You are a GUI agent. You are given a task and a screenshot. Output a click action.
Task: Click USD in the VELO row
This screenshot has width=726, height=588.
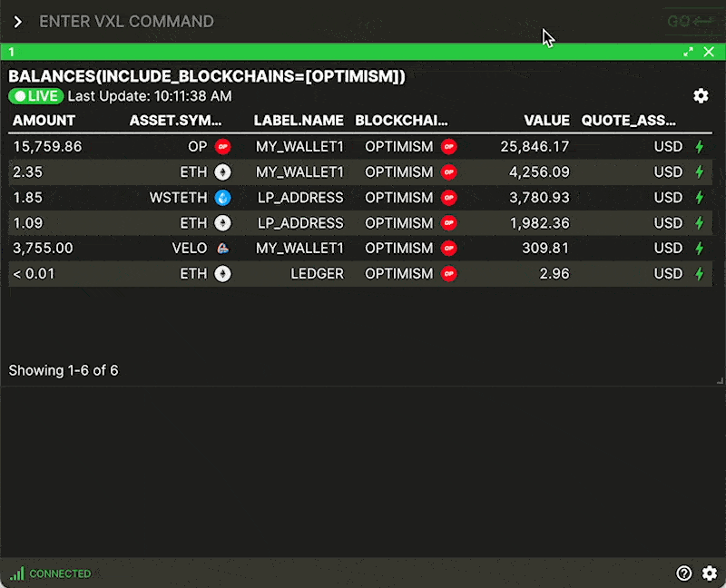[x=668, y=248]
